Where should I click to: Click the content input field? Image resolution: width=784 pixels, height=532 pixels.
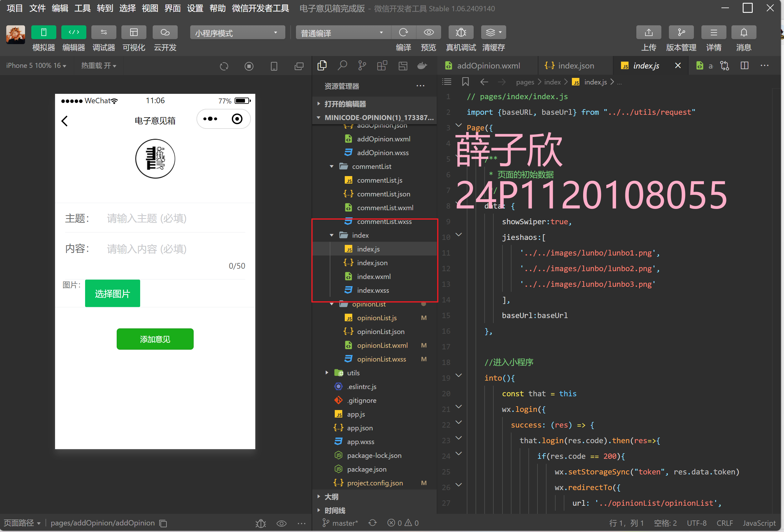point(176,249)
